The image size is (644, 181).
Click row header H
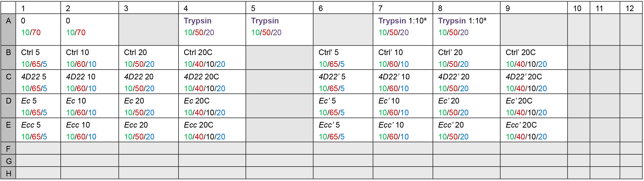[8, 173]
